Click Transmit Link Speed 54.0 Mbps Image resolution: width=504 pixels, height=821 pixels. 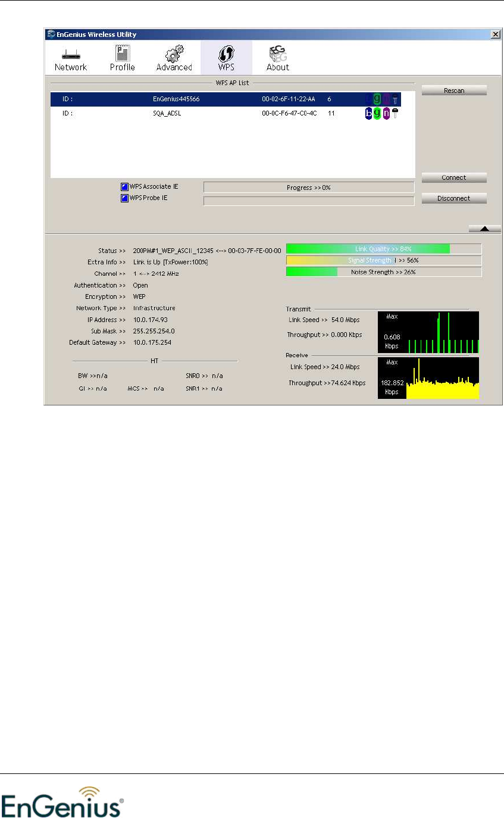point(324,320)
